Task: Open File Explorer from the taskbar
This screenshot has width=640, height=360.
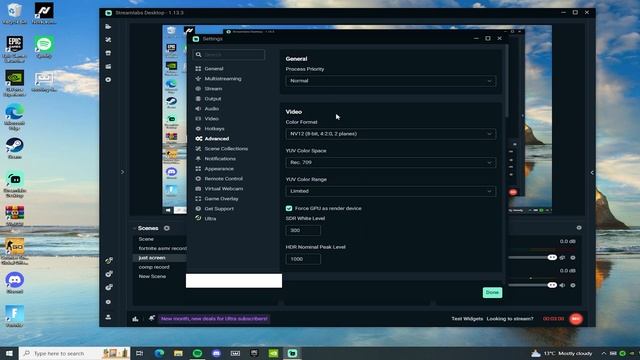Action: pyautogui.click(x=178, y=353)
